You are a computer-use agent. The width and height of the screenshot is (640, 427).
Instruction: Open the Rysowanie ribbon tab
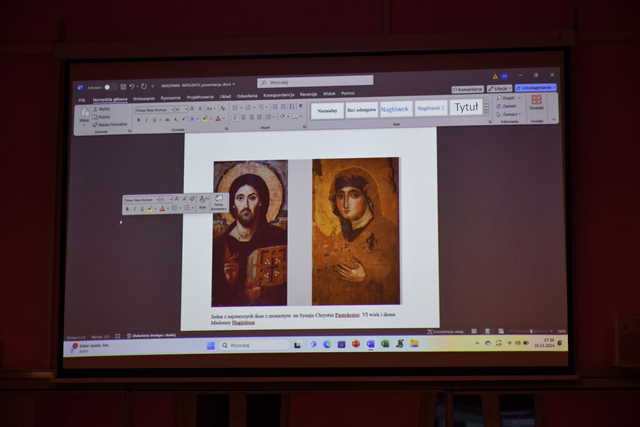[x=170, y=98]
